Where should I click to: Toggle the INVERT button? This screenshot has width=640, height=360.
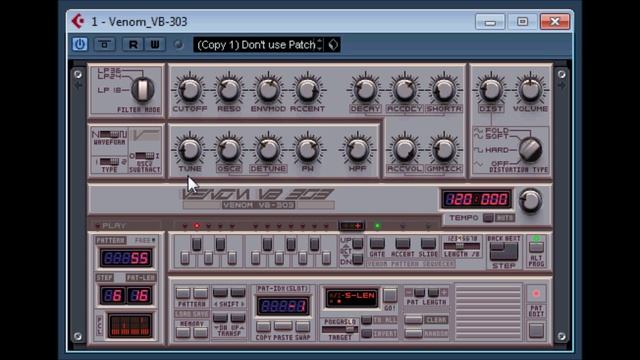[367, 333]
